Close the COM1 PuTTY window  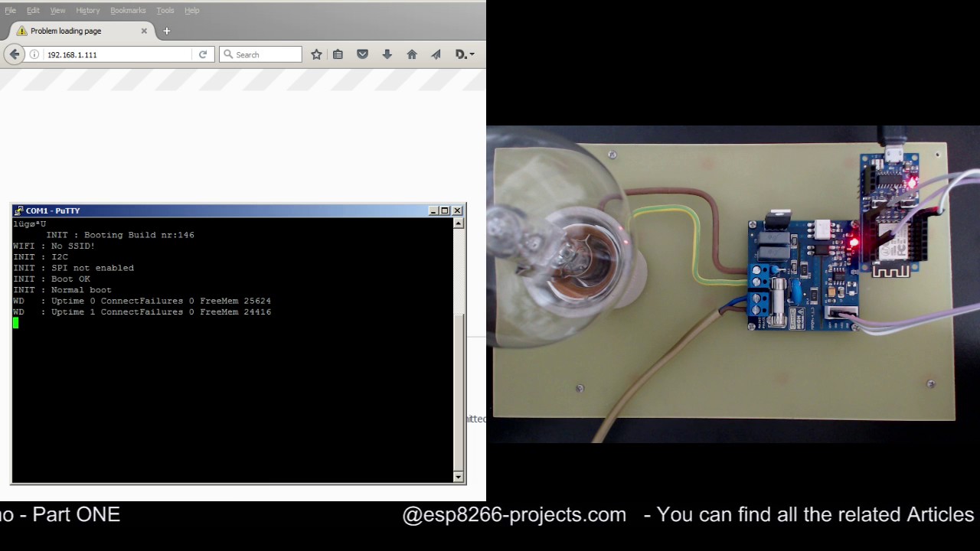457,210
